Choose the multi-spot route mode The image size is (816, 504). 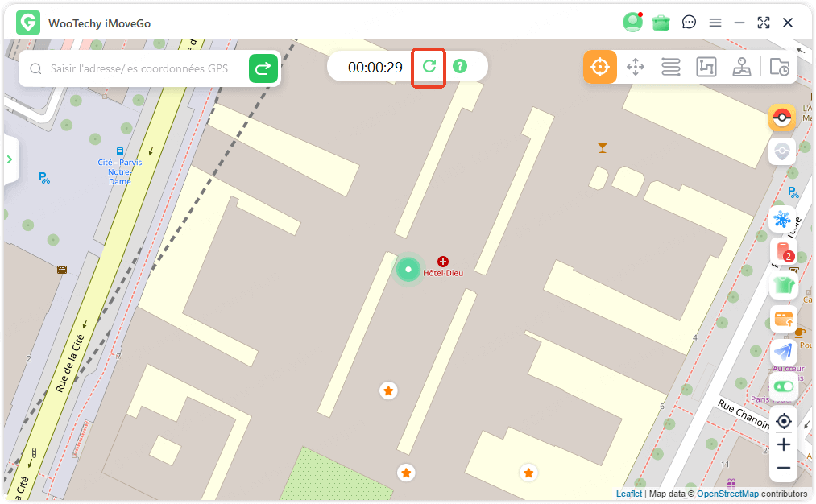(x=706, y=67)
